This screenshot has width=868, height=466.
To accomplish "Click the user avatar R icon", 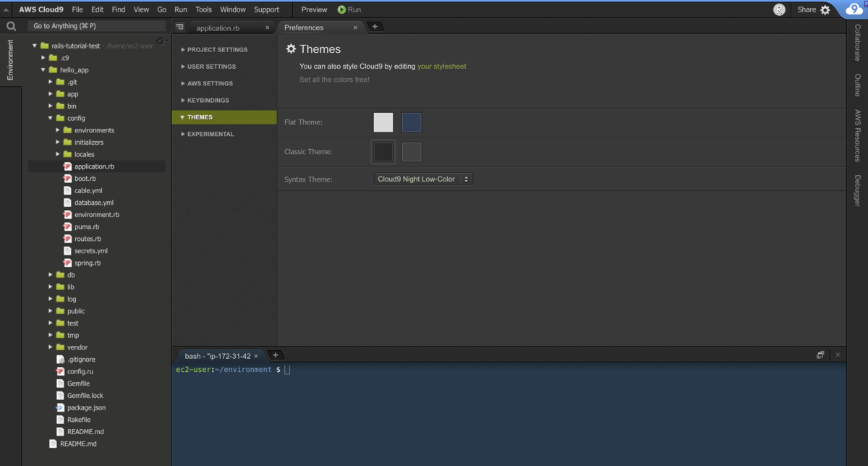I will 779,9.
